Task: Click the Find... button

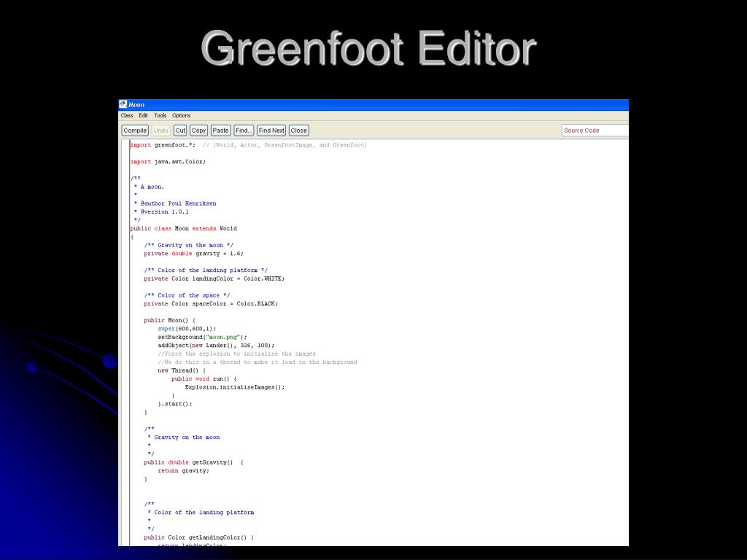Action: 244,131
